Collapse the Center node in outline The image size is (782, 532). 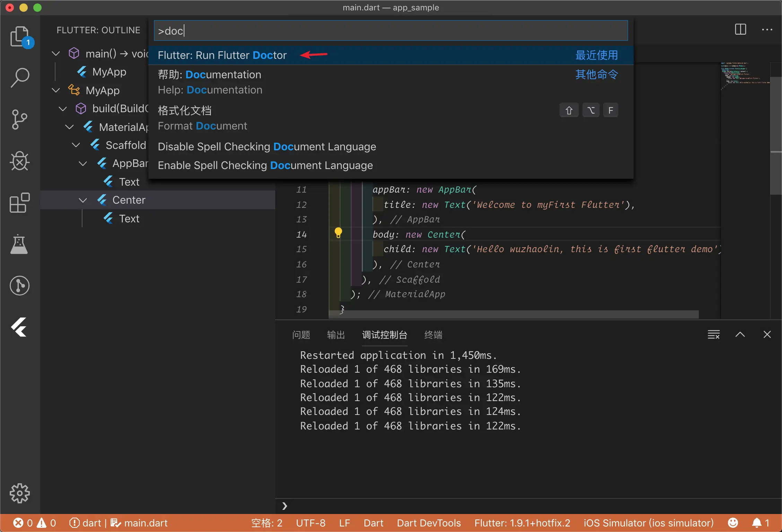[83, 200]
